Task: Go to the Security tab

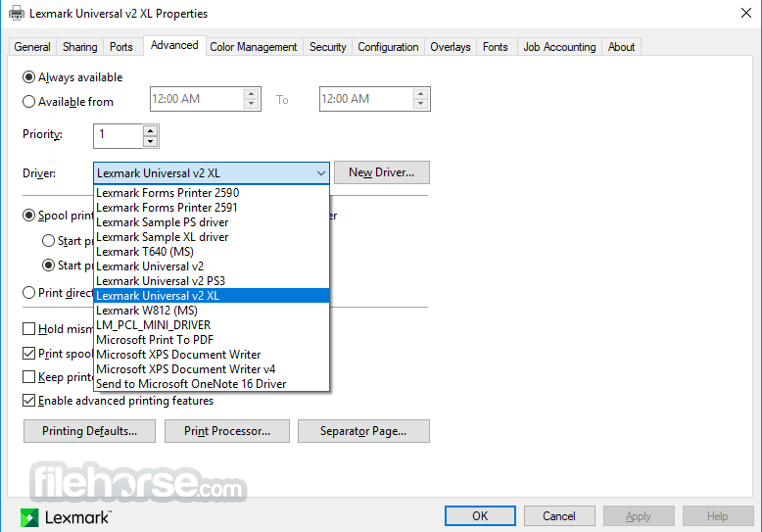Action: pyautogui.click(x=327, y=47)
